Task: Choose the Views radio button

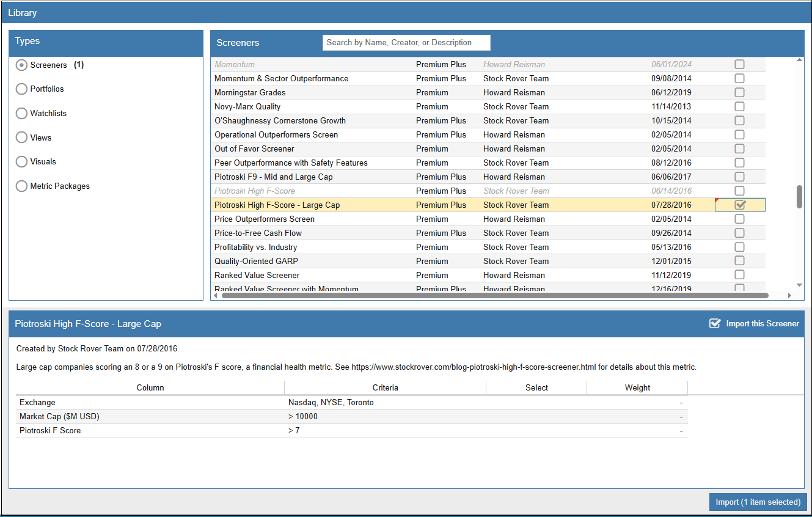Action: (22, 138)
